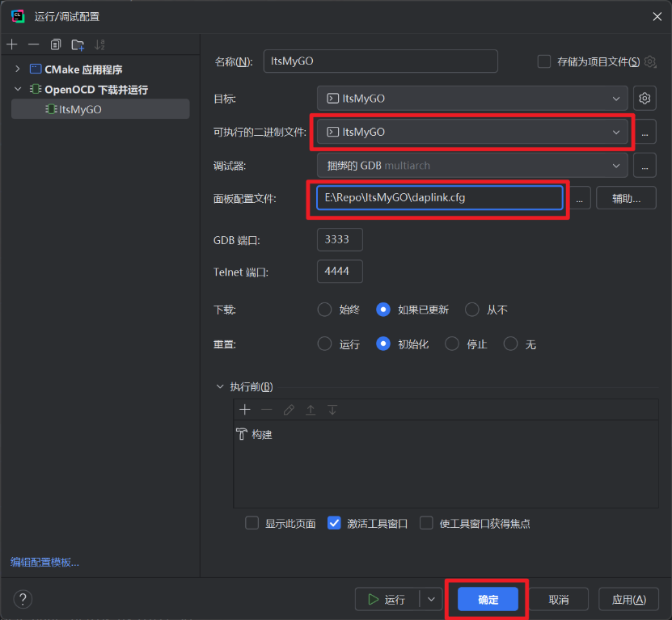Click the 运行 button
This screenshot has width=672, height=620.
(x=387, y=599)
